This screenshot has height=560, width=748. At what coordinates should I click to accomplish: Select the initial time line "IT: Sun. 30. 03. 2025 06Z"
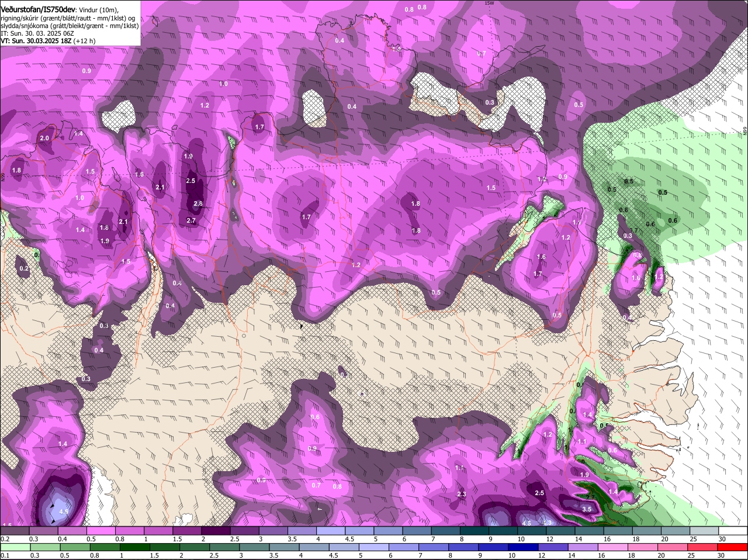[x=37, y=33]
